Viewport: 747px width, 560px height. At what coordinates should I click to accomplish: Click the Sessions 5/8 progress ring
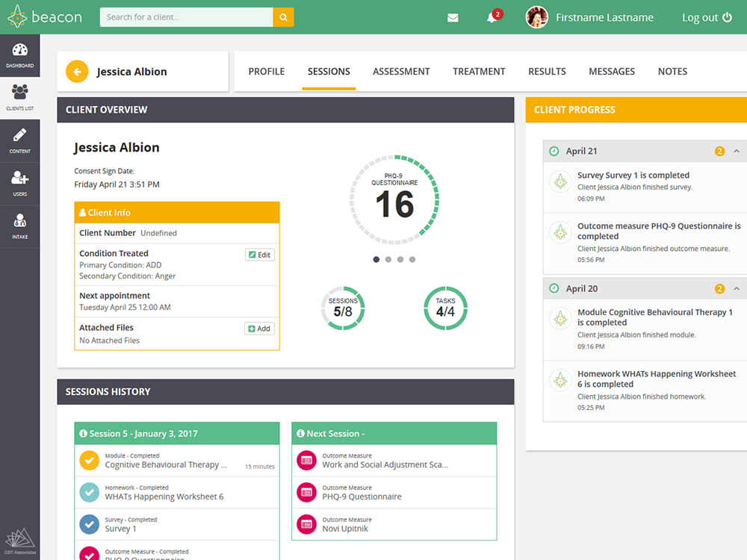point(343,308)
